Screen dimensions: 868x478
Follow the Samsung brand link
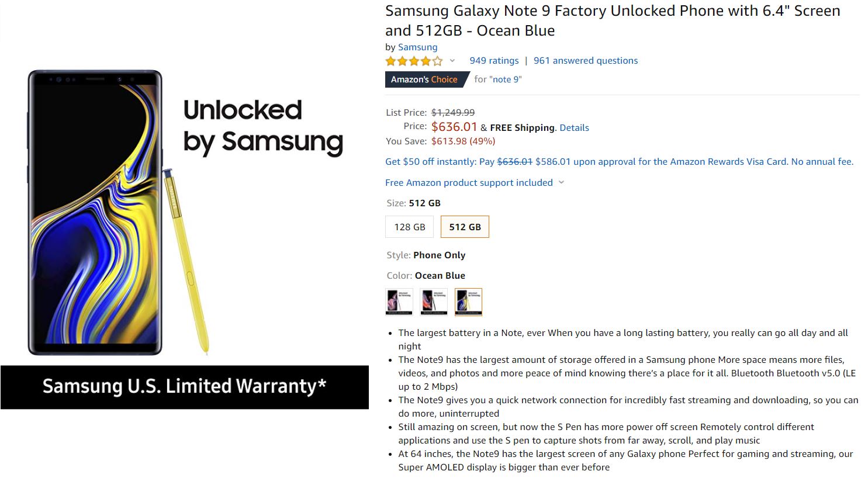point(417,47)
